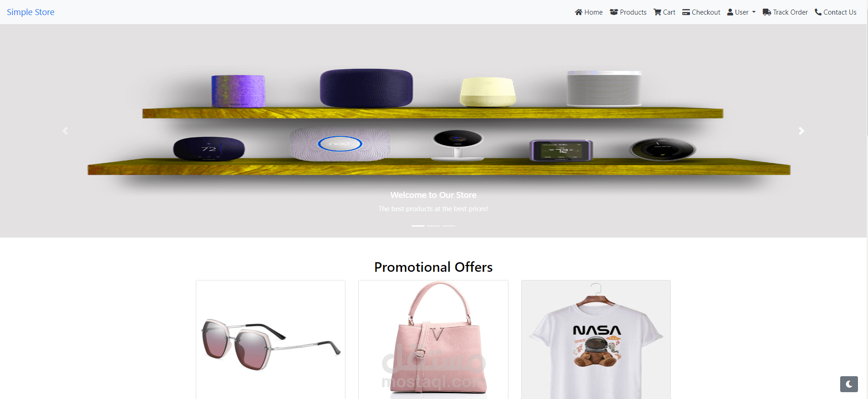The image size is (868, 399).
Task: Open the Products menu item
Action: (x=628, y=12)
